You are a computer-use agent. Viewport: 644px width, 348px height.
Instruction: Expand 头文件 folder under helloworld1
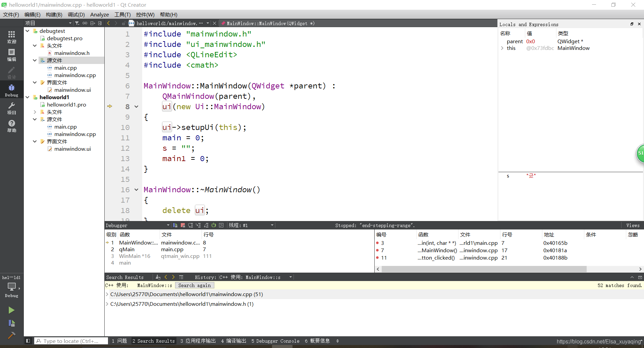pyautogui.click(x=35, y=112)
